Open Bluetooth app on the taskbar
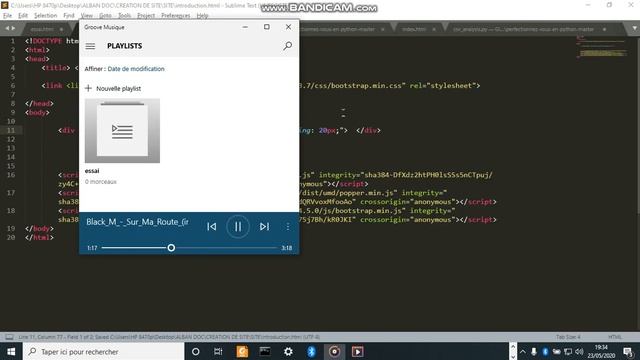Image resolution: width=640 pixels, height=360 pixels. coord(311,351)
